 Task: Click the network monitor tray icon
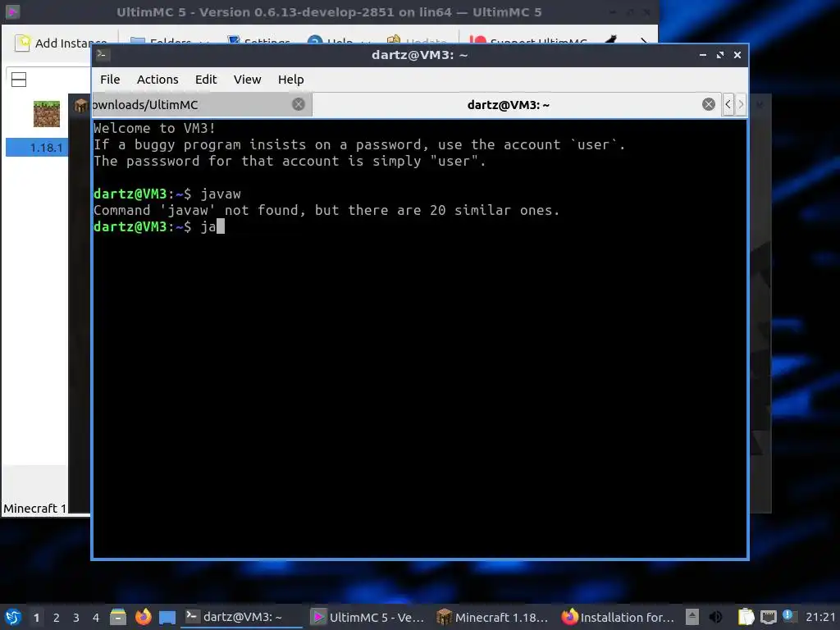tap(768, 617)
